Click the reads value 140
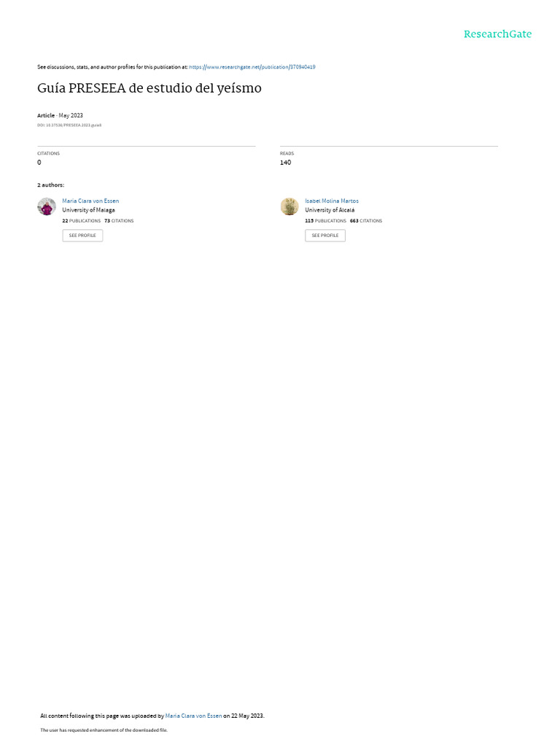This screenshot has height=747, width=560. (x=285, y=163)
